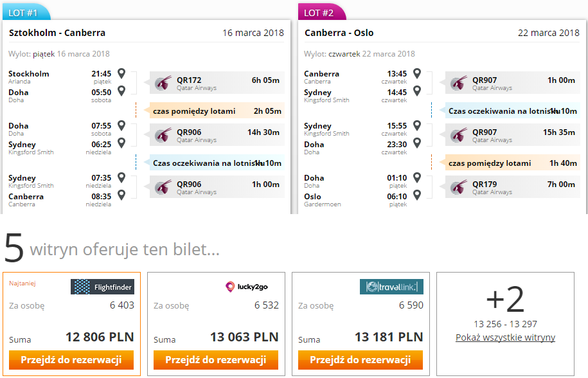This screenshot has width=588, height=378.
Task: Select the LOT #2 tab
Action: (321, 12)
